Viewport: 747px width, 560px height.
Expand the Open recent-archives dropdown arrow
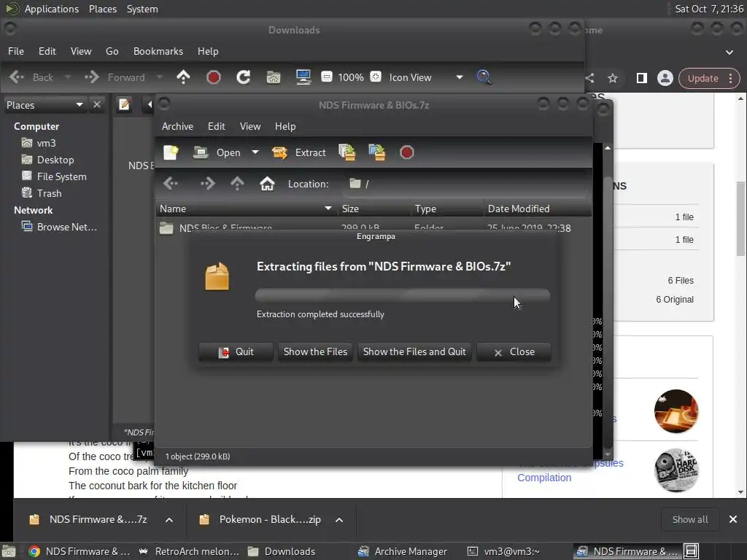(255, 152)
